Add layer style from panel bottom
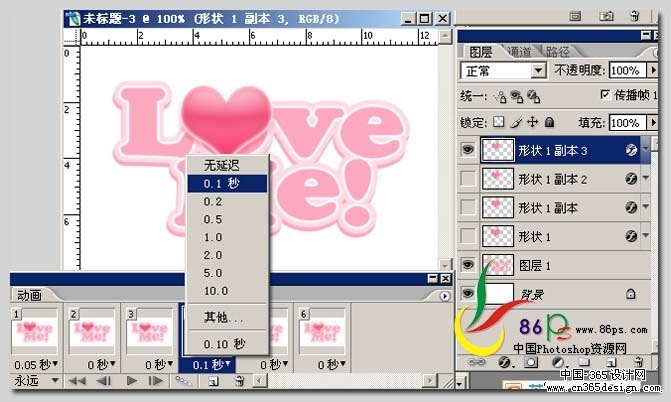671x402 pixels. coord(505,363)
